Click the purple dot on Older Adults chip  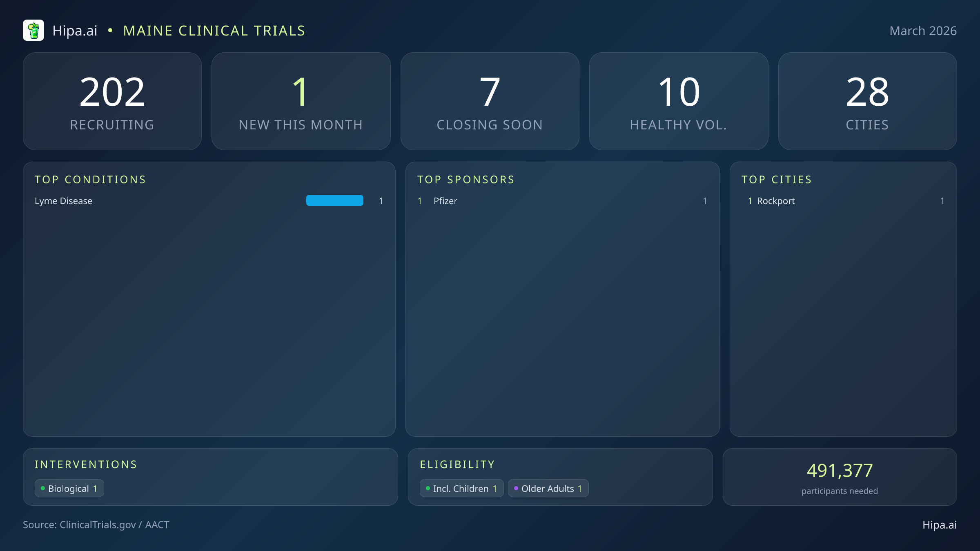coord(516,488)
